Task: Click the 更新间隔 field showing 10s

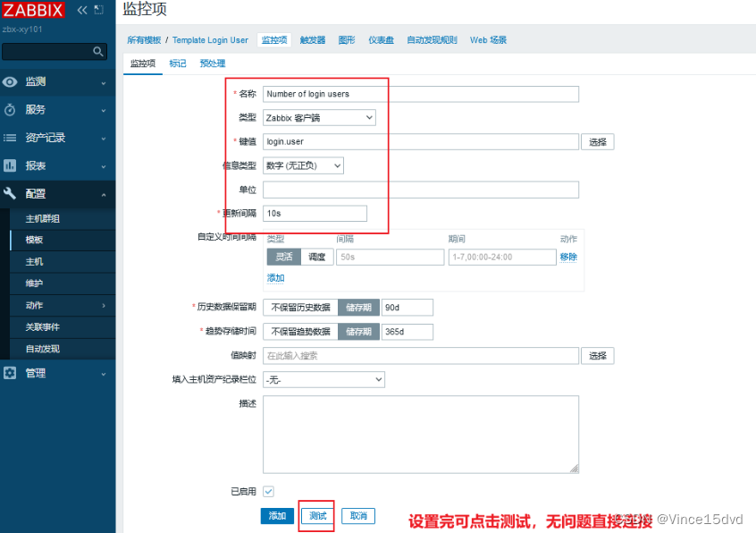Action: [315, 213]
